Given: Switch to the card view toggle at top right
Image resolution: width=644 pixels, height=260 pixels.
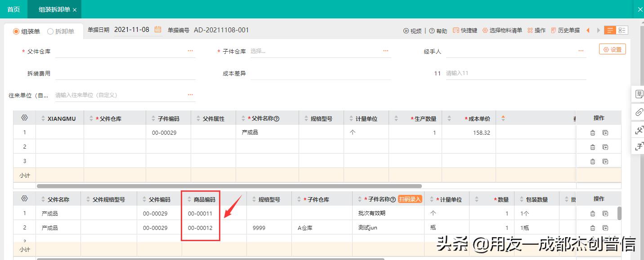Looking at the screenshot, I should [x=622, y=30].
